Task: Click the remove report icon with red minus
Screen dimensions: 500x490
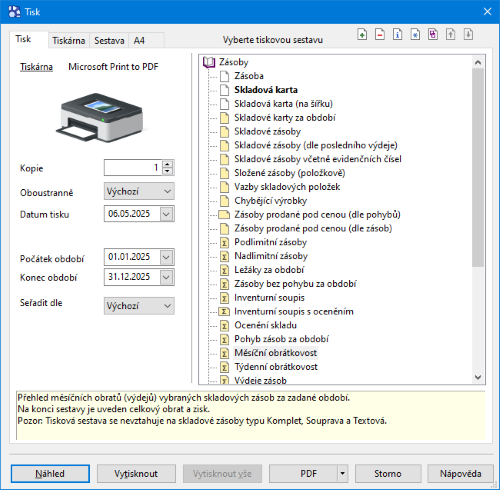Action: click(380, 34)
